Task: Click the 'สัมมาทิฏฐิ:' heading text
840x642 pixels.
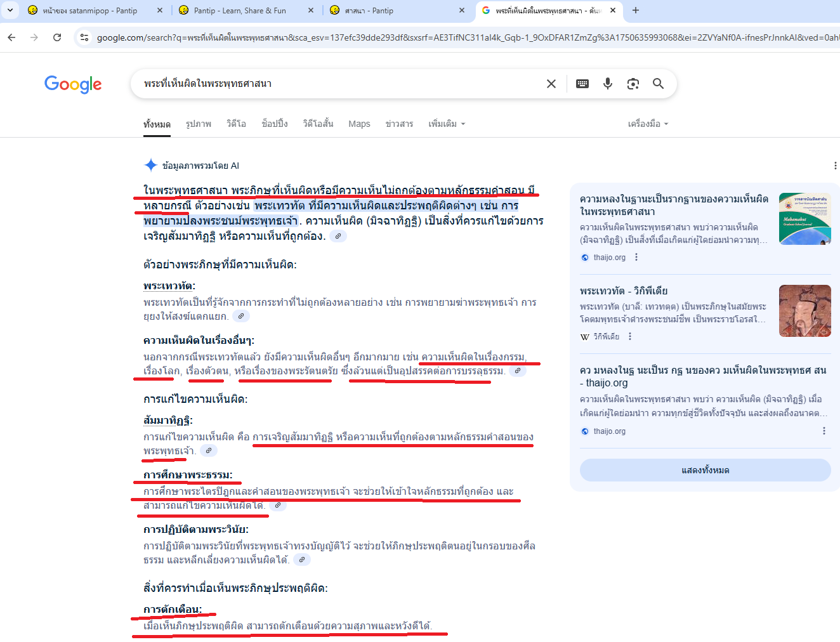Action: tap(168, 420)
